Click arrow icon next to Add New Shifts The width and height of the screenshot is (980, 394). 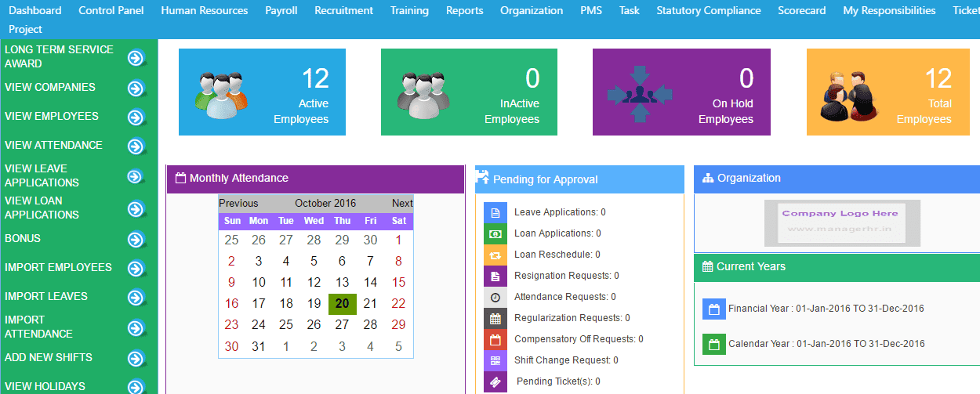(x=136, y=359)
